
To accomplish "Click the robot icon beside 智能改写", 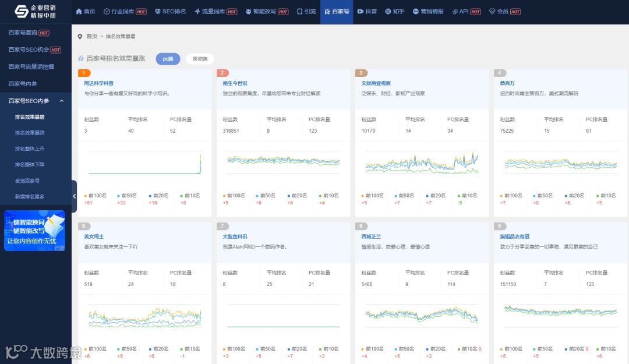I will (248, 12).
